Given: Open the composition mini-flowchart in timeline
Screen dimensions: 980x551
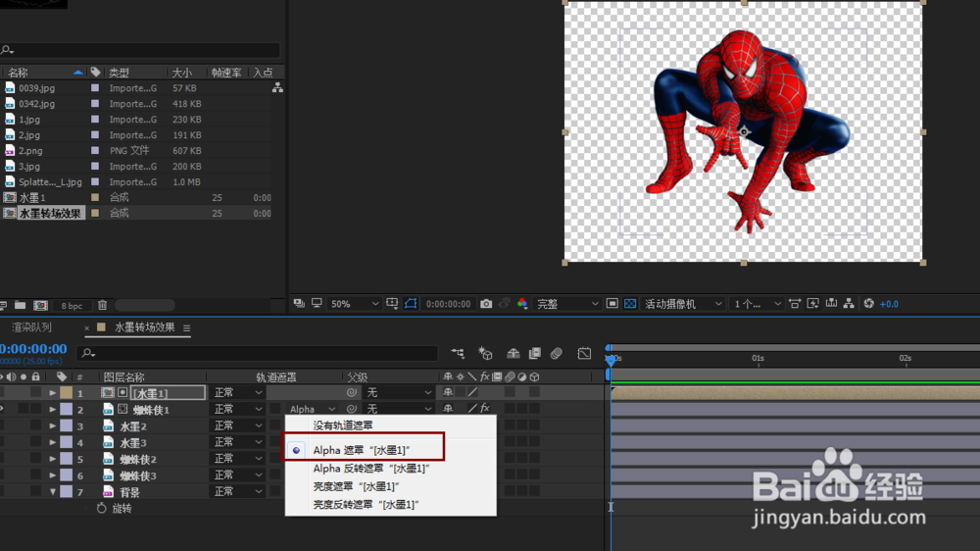Looking at the screenshot, I should 458,353.
